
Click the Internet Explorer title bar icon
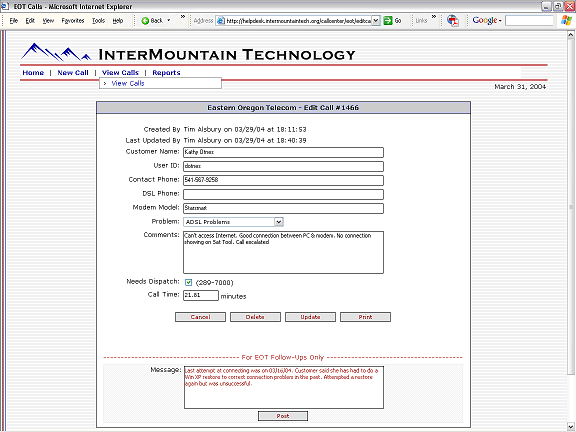5,6
